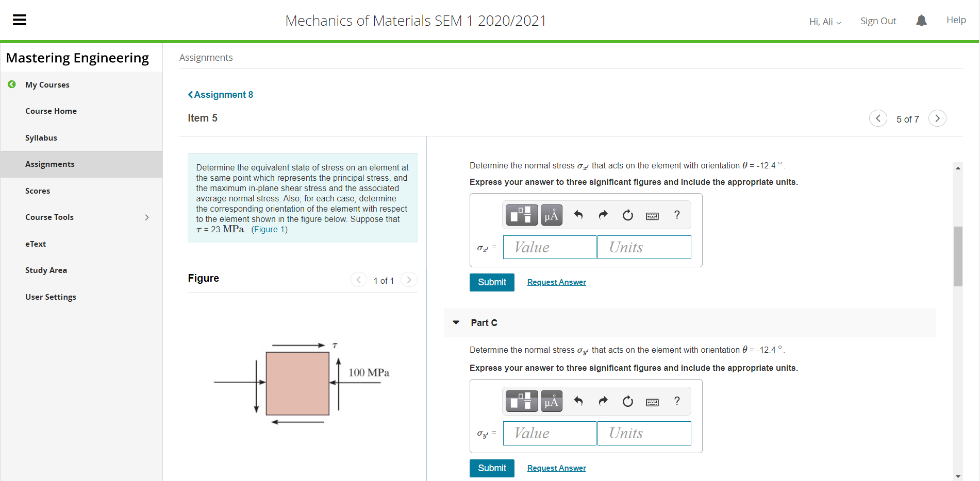Submit the Part C answer
The width and height of the screenshot is (980, 481).
point(491,468)
